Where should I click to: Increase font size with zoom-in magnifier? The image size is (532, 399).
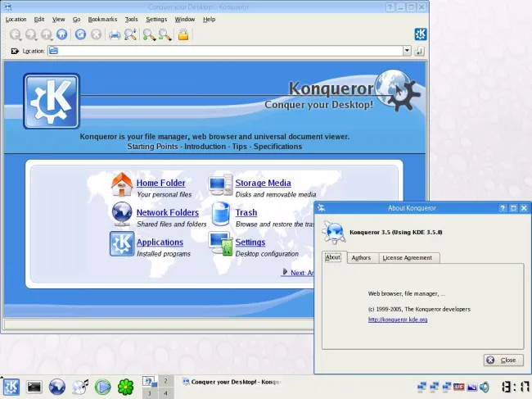tap(149, 34)
